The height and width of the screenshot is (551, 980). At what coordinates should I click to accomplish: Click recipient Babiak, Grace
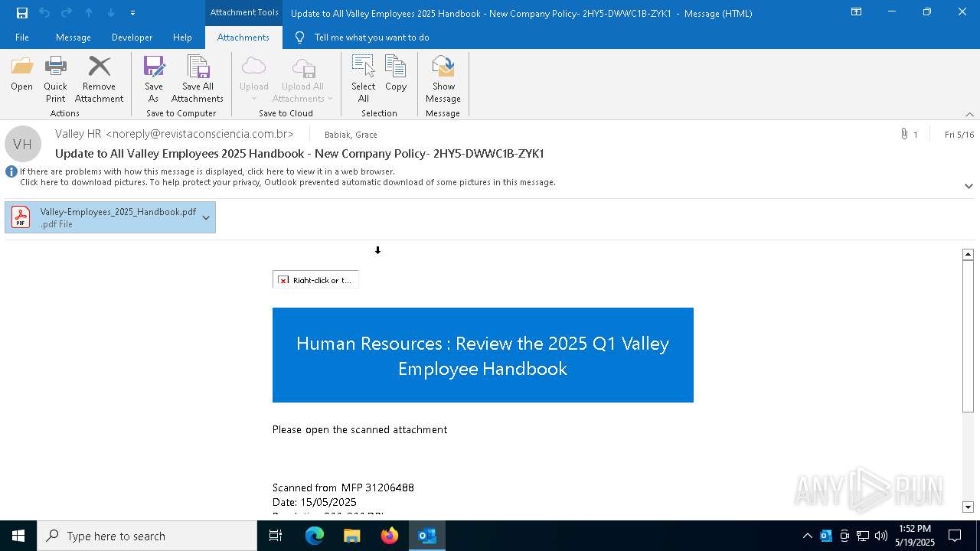[x=351, y=135]
